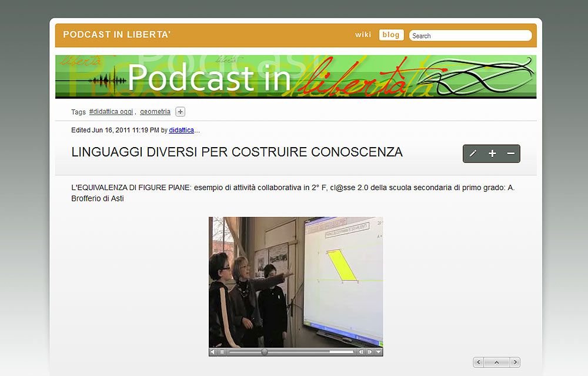Click the Podcast in libertà banner image
Screen dimensions: 588x376
pyautogui.click(x=296, y=77)
